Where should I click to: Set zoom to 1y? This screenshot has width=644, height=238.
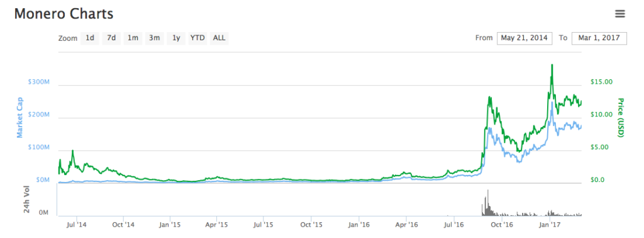[176, 38]
